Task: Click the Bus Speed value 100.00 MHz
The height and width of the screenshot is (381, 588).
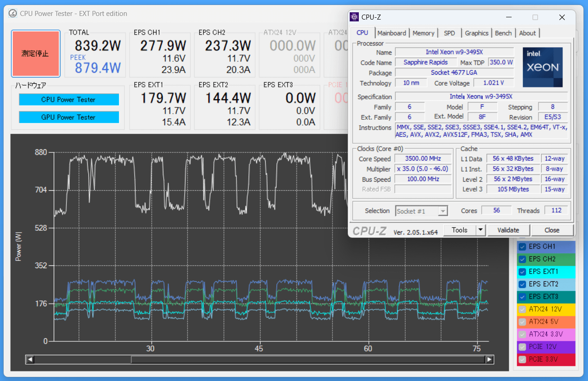Action: (423, 179)
